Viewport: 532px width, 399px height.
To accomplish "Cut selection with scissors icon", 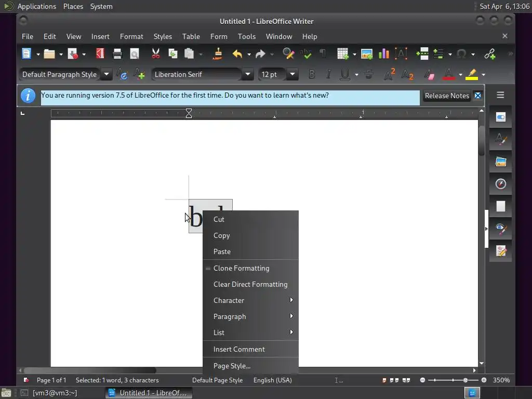I will [x=156, y=54].
